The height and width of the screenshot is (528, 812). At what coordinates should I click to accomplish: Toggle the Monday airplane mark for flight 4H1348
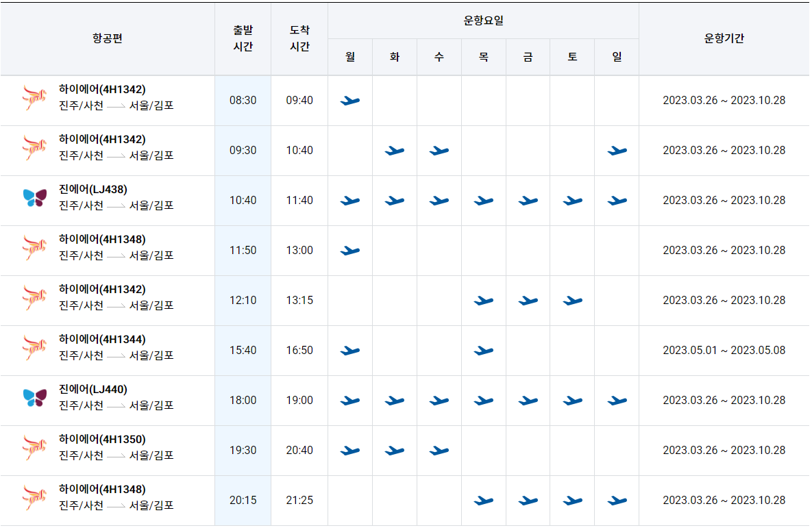coord(349,250)
